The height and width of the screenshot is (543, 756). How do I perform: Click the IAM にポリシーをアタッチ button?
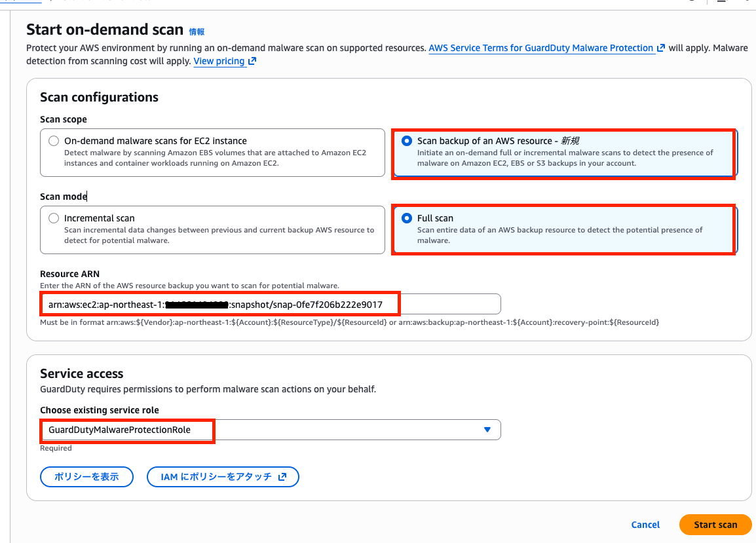point(222,477)
